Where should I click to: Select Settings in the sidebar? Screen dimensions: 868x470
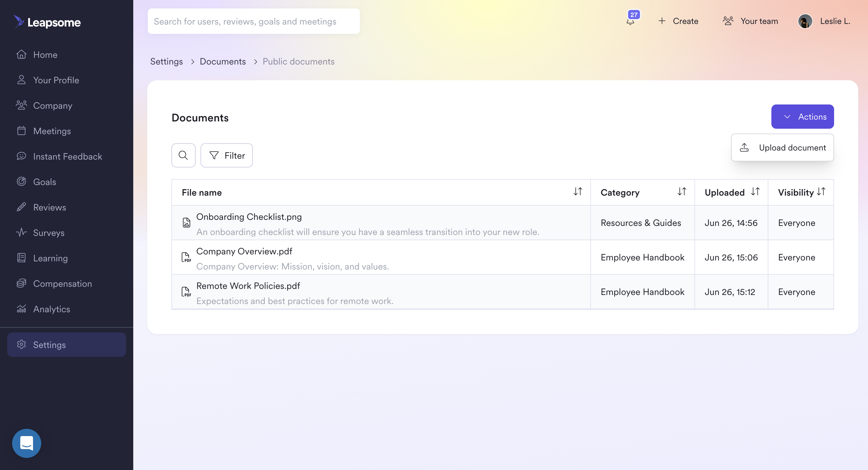(66, 345)
